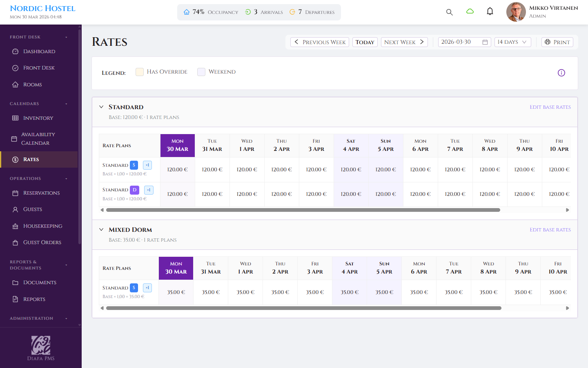
Task: Open Housekeeping from the sidebar
Action: pyautogui.click(x=42, y=226)
